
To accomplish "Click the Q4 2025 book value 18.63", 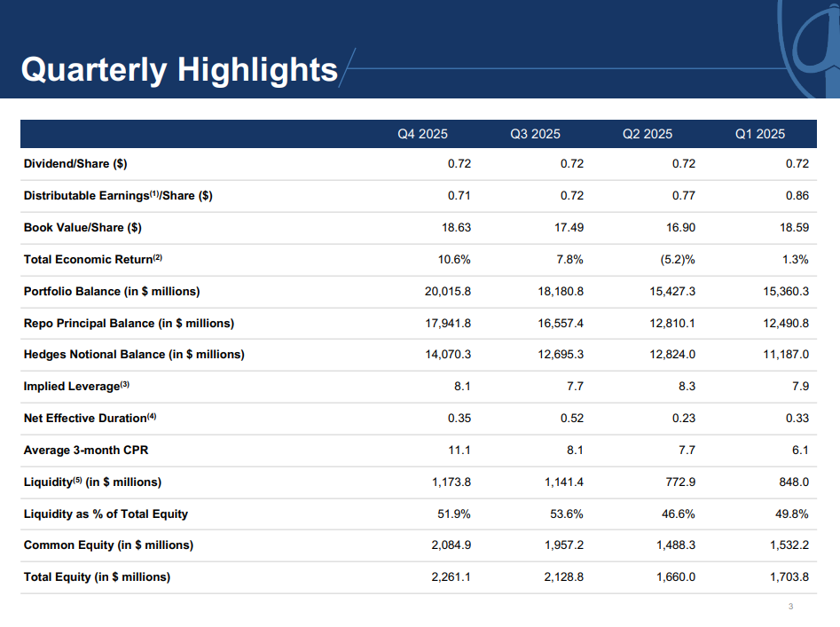I will (x=456, y=228).
